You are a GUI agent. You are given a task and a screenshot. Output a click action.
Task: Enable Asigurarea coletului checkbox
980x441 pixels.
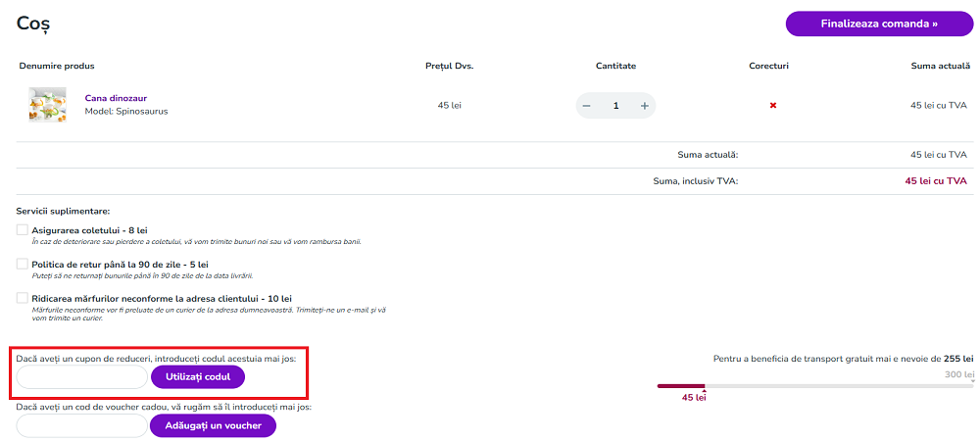[23, 230]
